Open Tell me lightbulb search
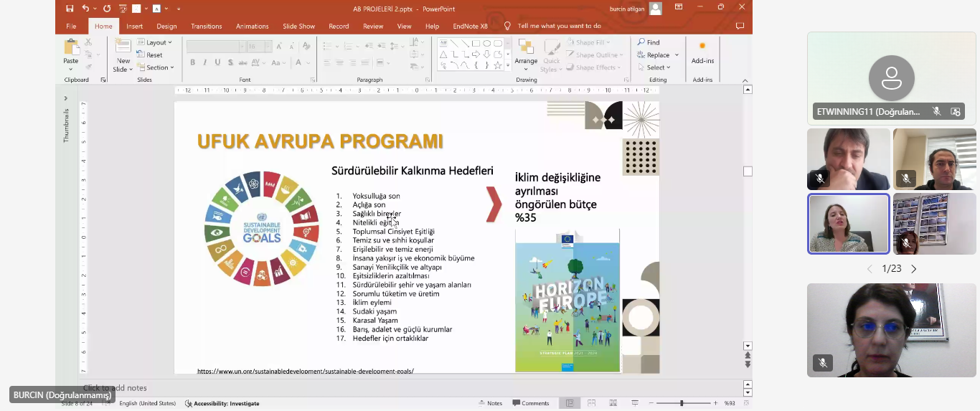 (507, 26)
